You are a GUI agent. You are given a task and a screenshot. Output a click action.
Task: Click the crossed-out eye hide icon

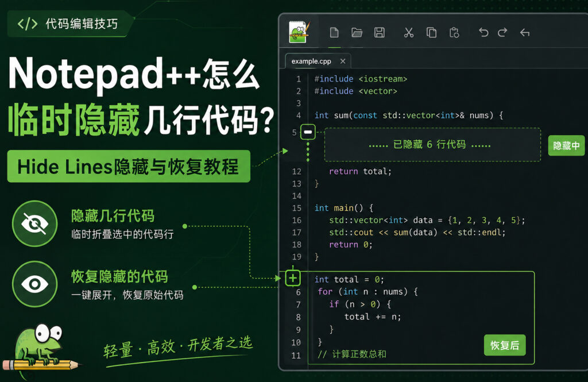coord(34,223)
